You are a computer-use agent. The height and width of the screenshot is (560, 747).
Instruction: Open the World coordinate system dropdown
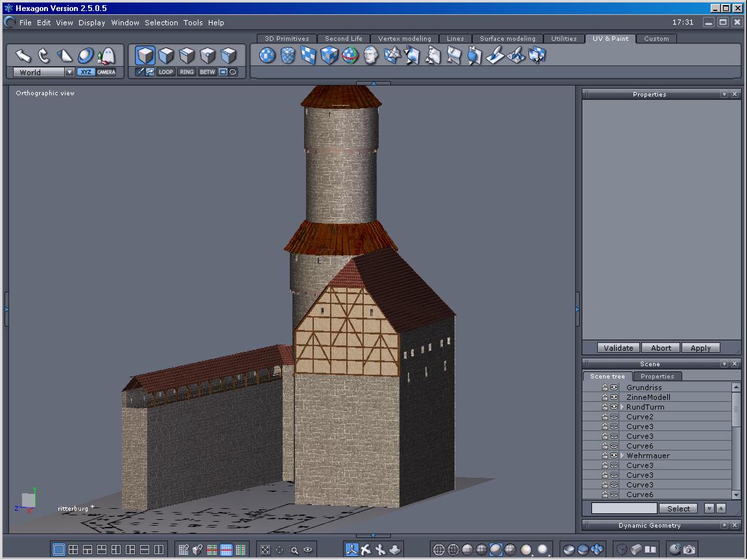pos(69,73)
